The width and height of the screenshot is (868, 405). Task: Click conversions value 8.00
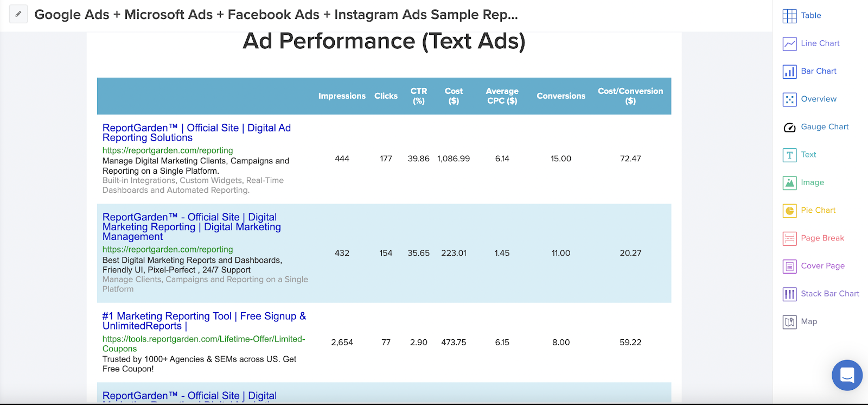click(x=561, y=343)
